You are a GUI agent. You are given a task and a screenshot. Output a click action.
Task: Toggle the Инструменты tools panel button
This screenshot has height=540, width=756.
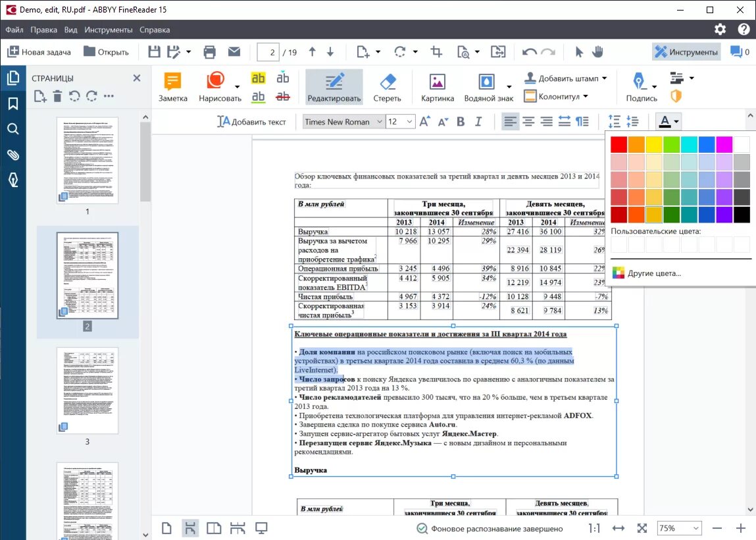[x=686, y=51]
